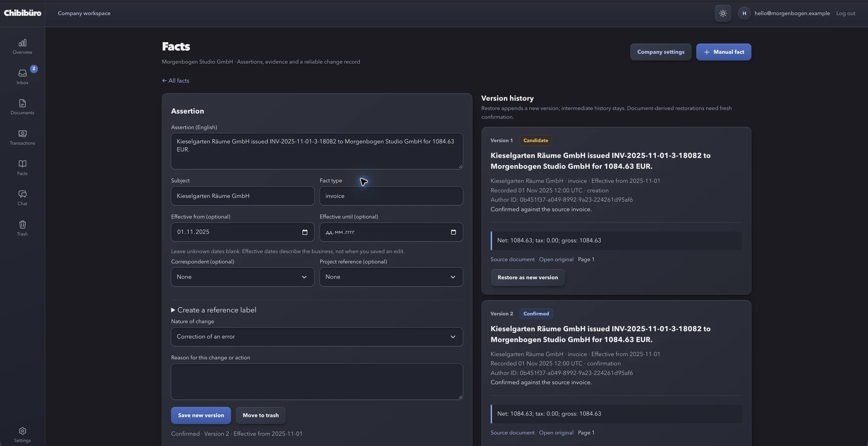Open Source document link in Version 1
This screenshot has width=868, height=446.
pyautogui.click(x=512, y=259)
